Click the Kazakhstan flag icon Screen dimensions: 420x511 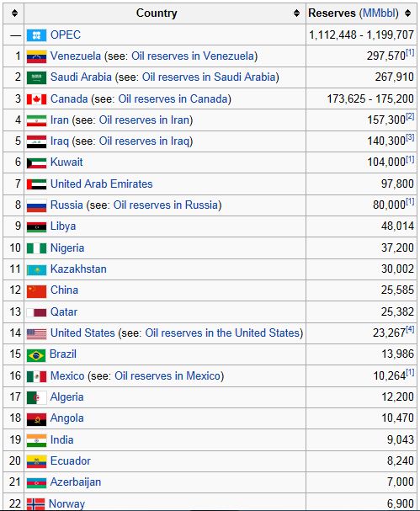36,269
